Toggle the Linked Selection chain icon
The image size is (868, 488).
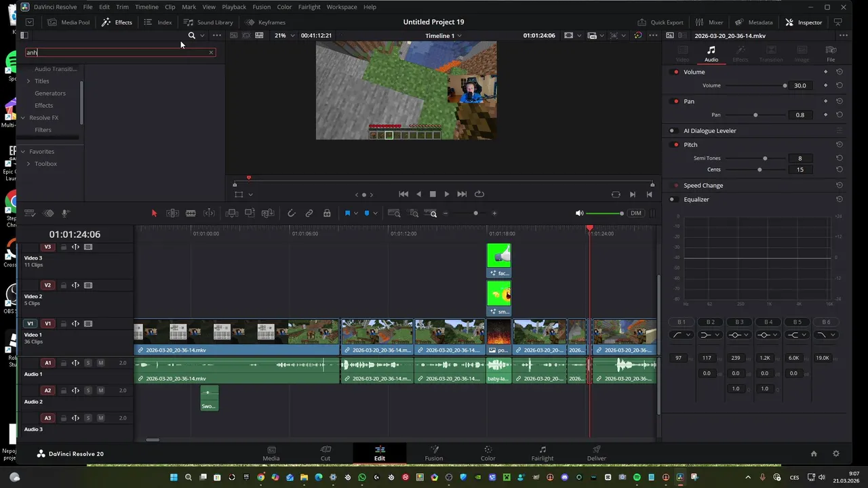[x=309, y=213]
